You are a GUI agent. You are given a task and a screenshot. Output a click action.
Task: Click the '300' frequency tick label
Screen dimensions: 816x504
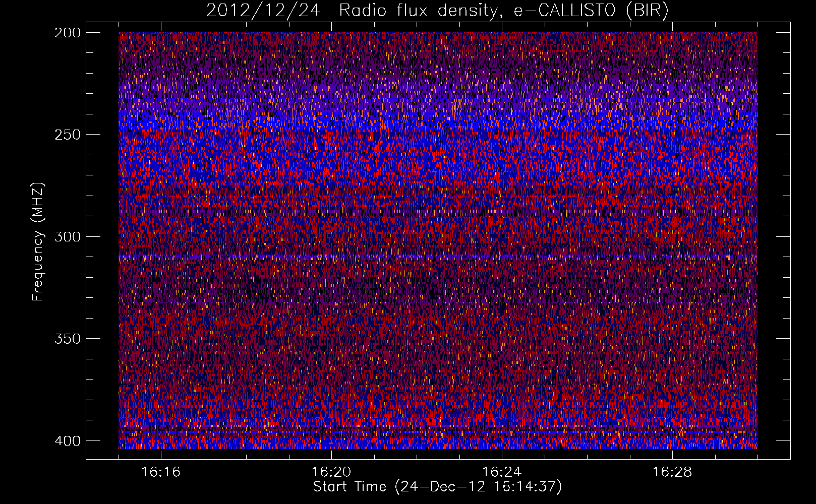(67, 236)
